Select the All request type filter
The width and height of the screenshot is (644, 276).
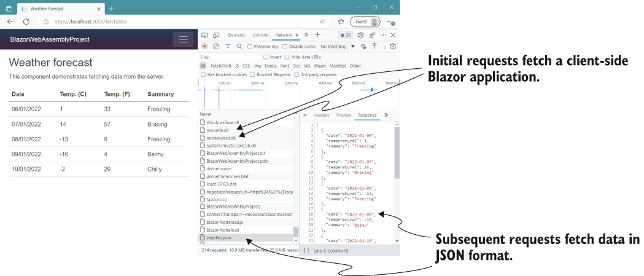[203, 66]
